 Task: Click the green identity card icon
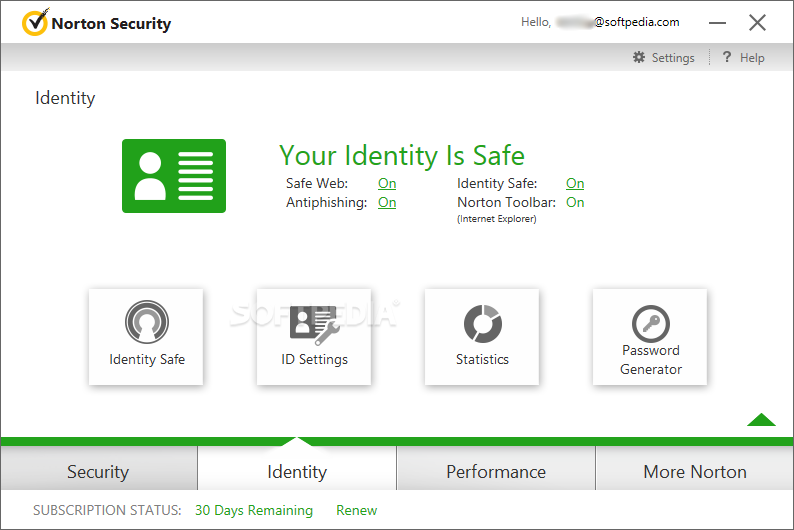tap(174, 176)
